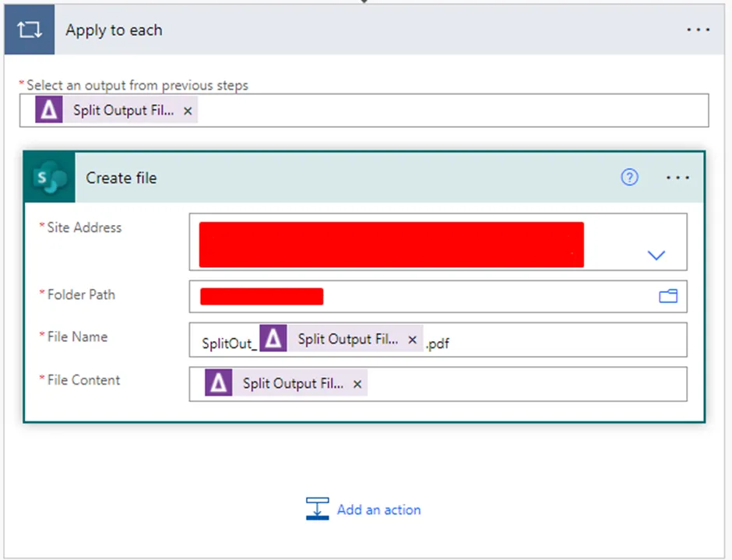Screen dimensions: 732x560
Task: Click after .pdf in the File Name field
Action: (561, 340)
